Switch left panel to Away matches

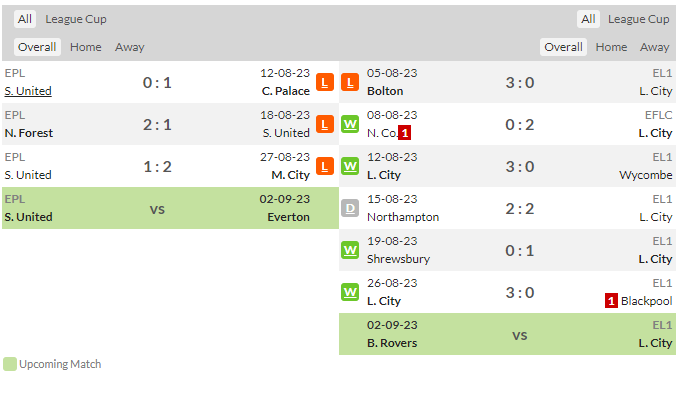pos(129,47)
